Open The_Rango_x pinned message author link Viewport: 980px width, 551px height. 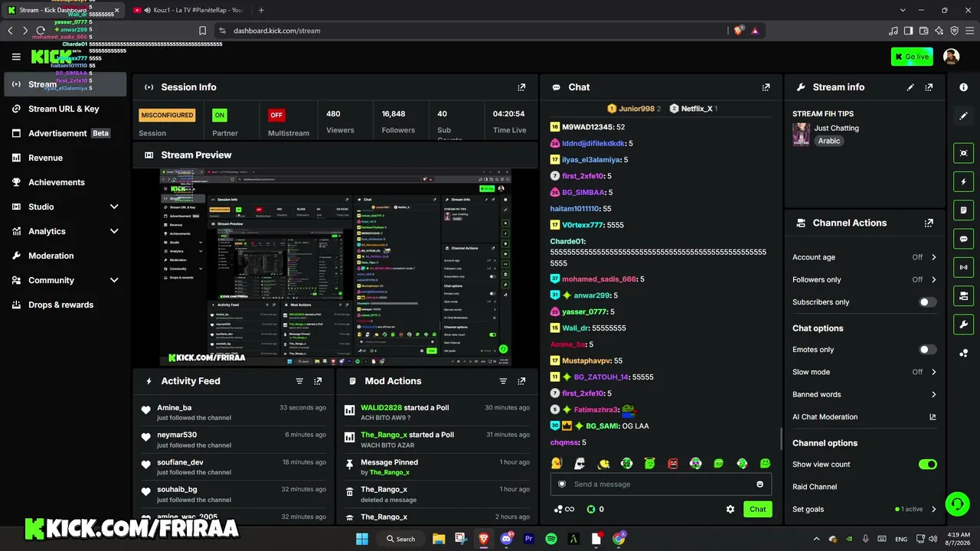[390, 472]
